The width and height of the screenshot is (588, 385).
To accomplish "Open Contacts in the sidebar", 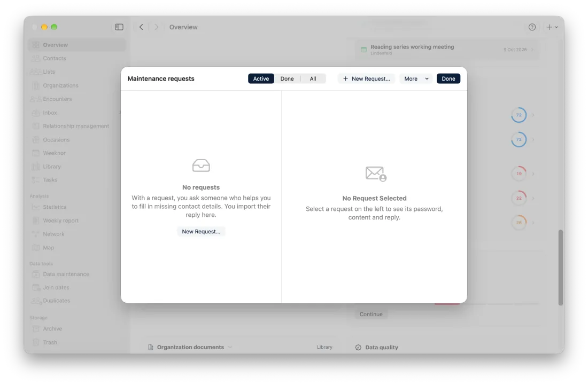I will [77, 58].
